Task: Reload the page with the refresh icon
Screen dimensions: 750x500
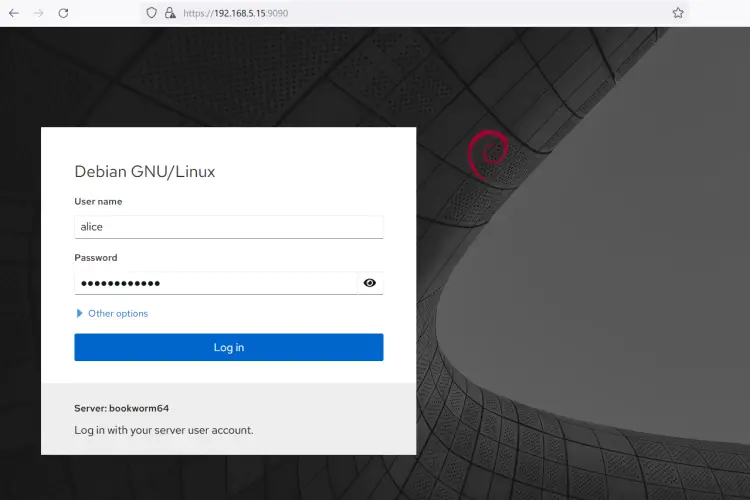Action: coord(63,13)
